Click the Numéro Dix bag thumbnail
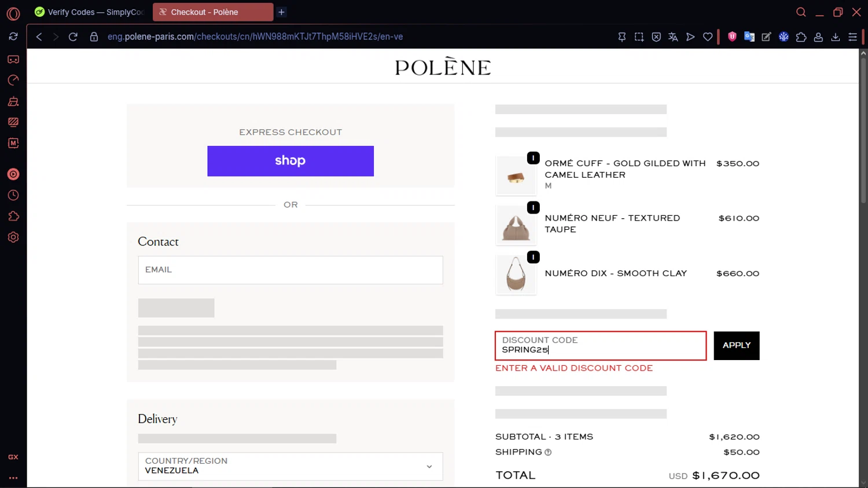The height and width of the screenshot is (488, 868). click(x=516, y=274)
